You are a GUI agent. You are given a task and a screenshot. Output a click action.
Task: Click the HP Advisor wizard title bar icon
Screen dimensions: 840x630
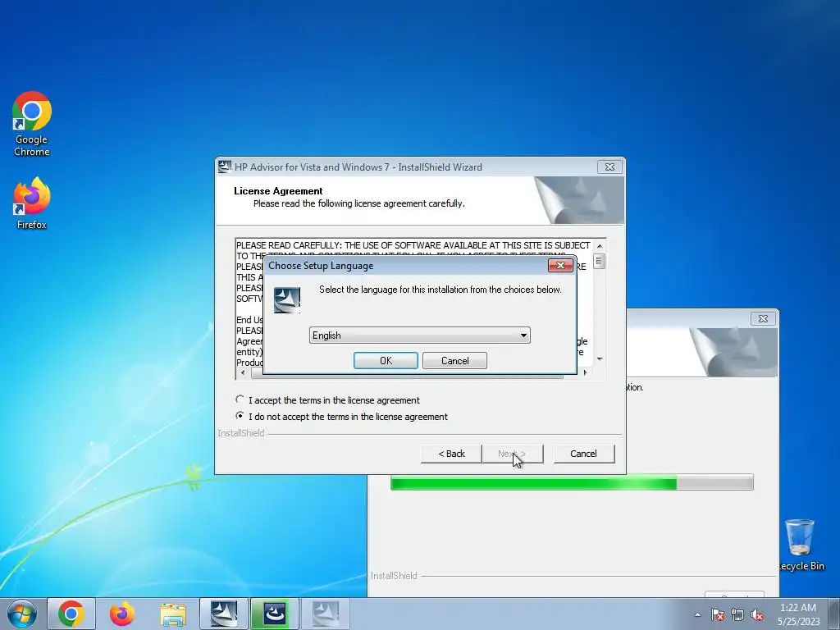pos(225,167)
